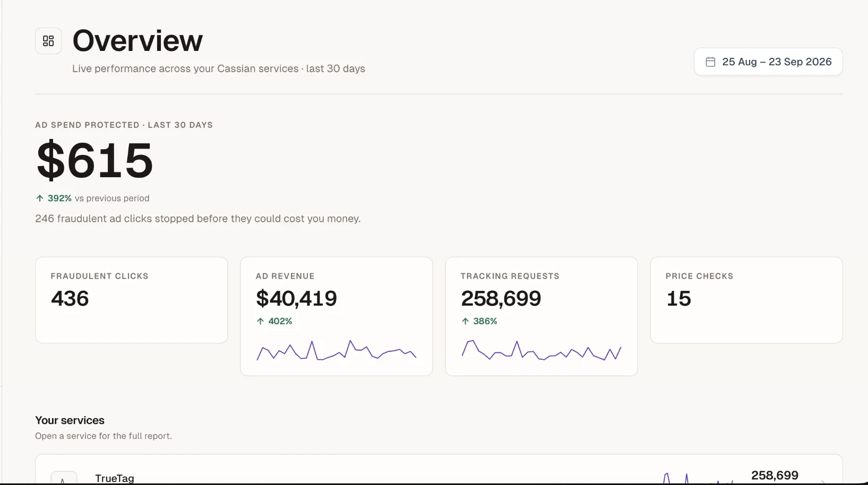Open the Ad Revenue card

[x=337, y=316]
